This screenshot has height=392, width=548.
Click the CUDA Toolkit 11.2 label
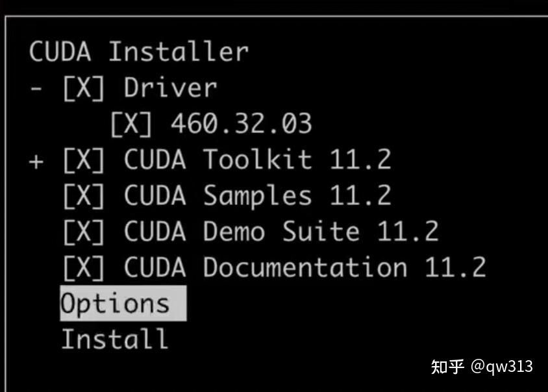tap(258, 160)
